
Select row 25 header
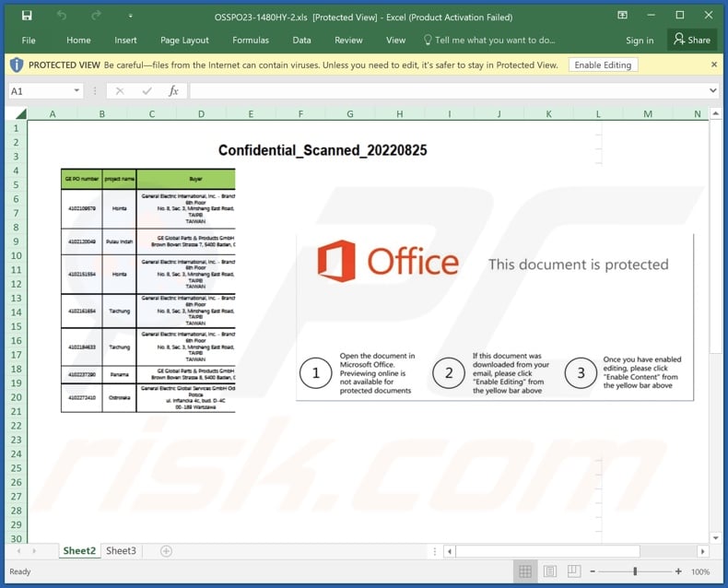click(x=17, y=468)
